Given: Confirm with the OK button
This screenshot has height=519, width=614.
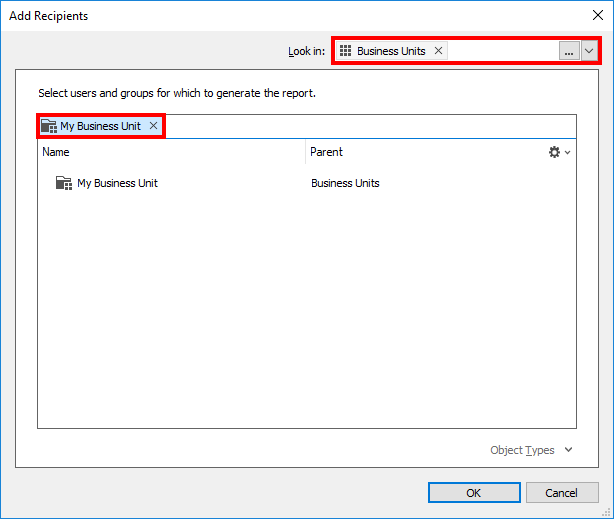Looking at the screenshot, I should pos(474,493).
